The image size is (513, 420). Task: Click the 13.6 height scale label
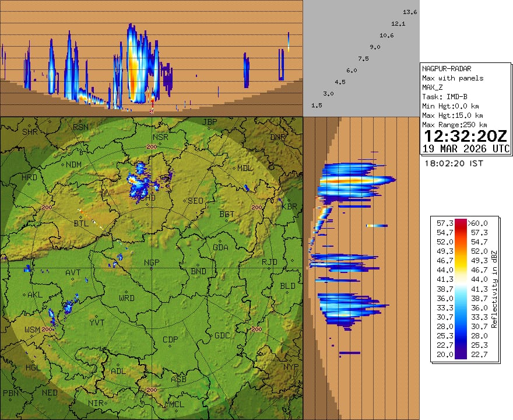coord(410,12)
